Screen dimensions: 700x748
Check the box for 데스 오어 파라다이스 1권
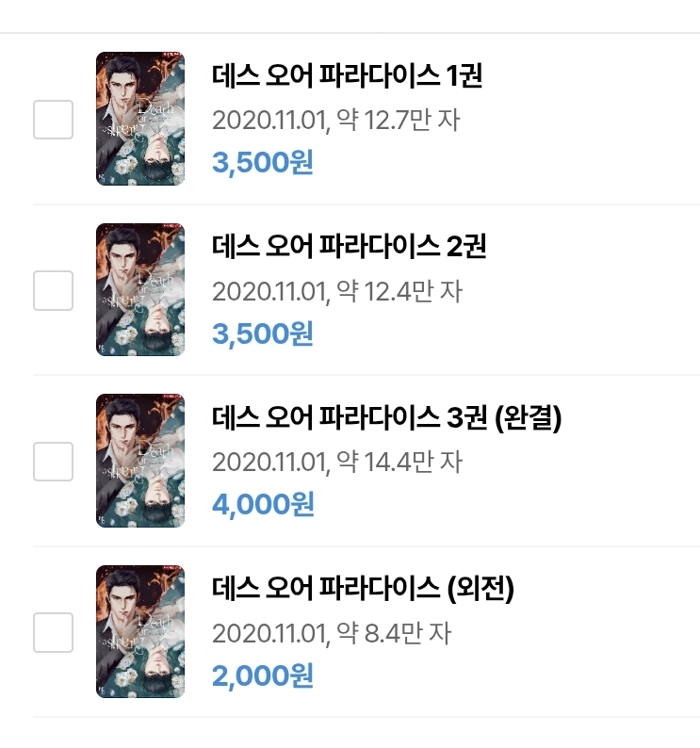click(x=53, y=120)
